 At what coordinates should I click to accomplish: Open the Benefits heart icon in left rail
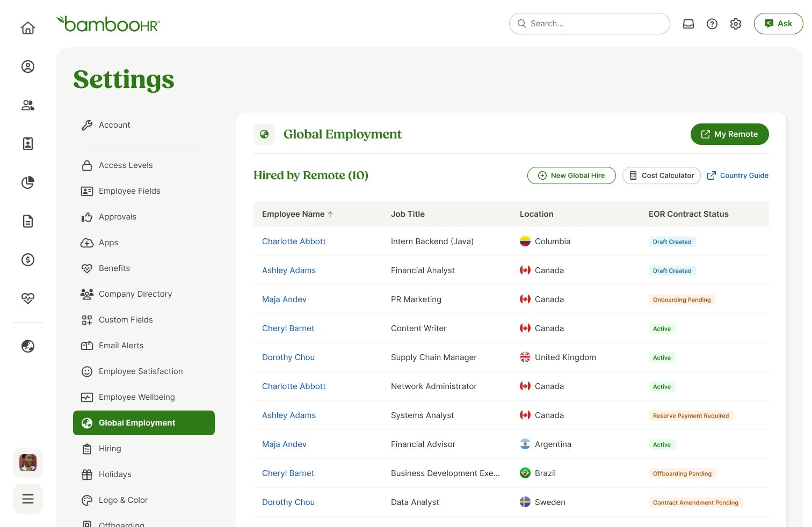tap(28, 298)
